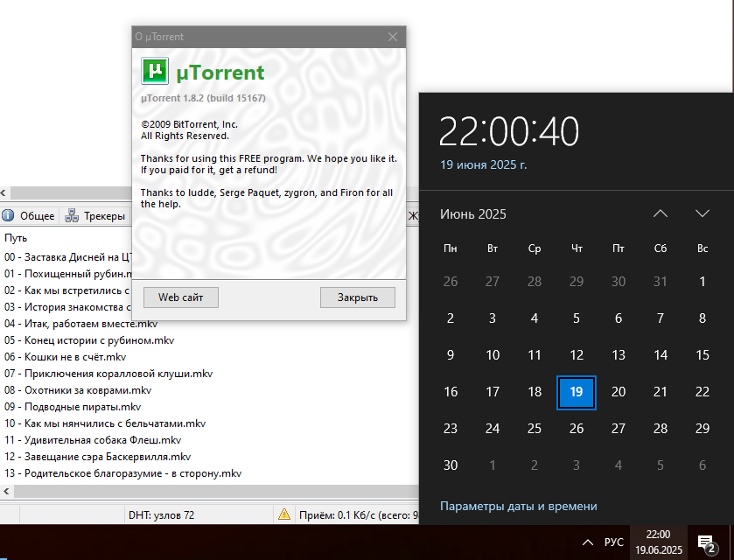Show hidden system tray icons
This screenshot has height=560, width=734.
coord(586,542)
